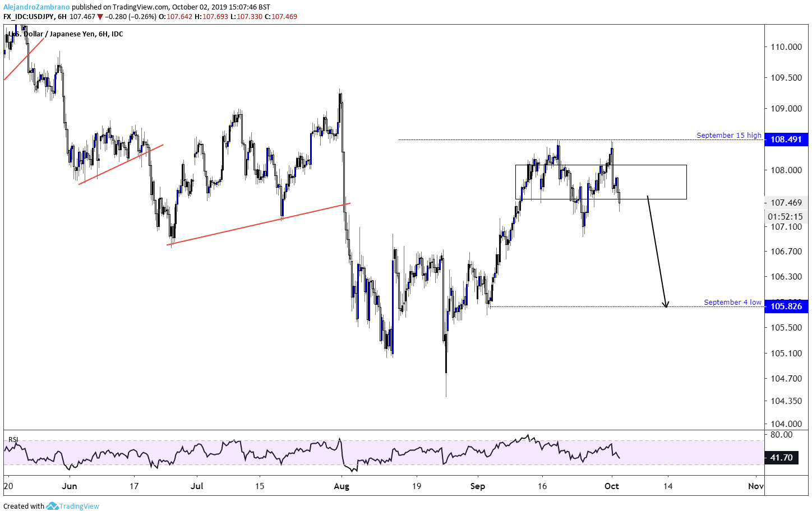Click the Sep date on time axis
This screenshot has width=812, height=516.
click(x=478, y=486)
